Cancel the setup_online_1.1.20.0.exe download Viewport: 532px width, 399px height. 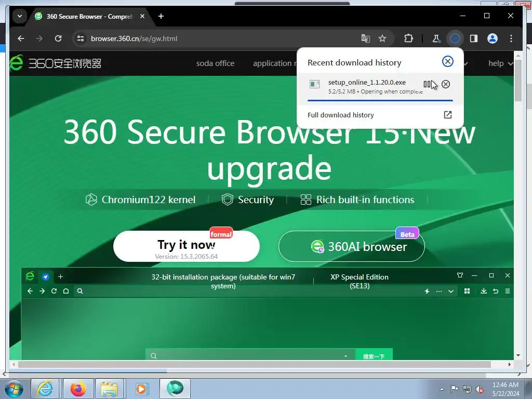(446, 84)
